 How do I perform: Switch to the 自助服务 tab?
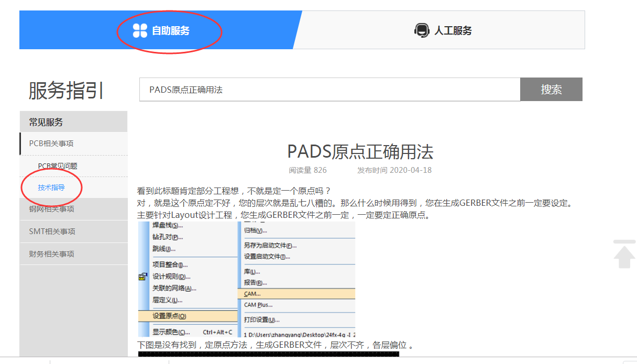pos(170,30)
